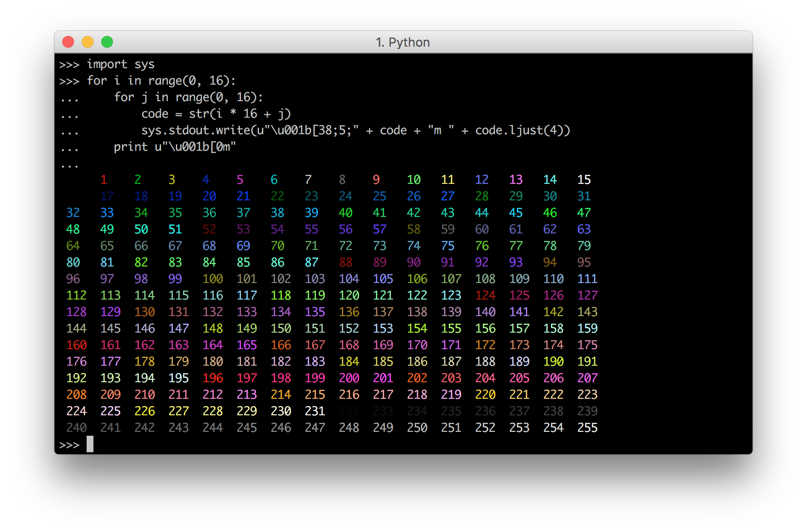Click the blinking terminal cursor
This screenshot has height=532, width=807.
coord(91,444)
